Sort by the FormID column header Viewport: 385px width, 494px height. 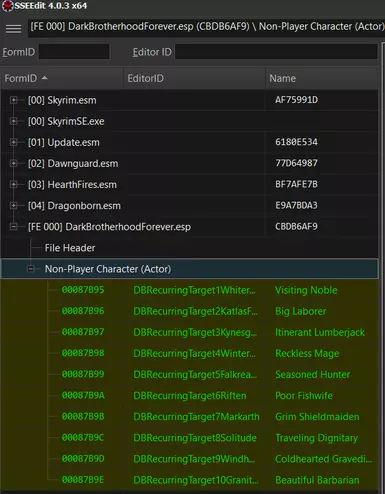(62, 78)
